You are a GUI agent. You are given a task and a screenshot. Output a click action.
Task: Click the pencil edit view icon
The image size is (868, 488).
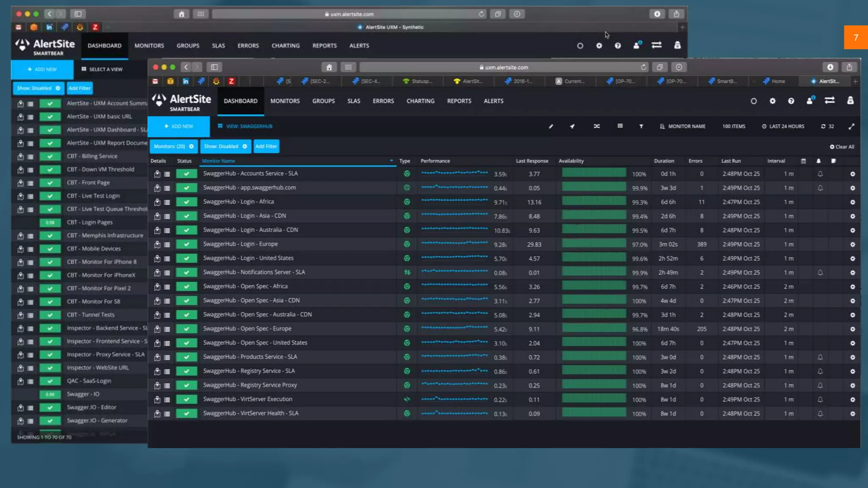coord(551,126)
